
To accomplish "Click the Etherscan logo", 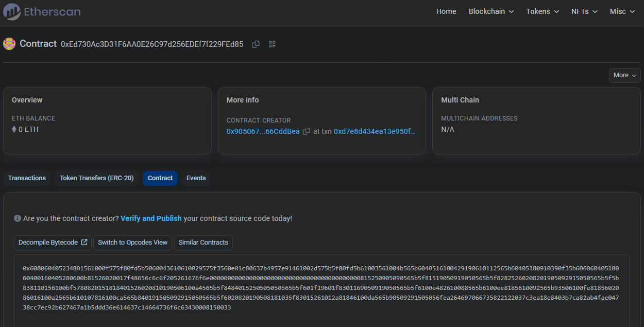I will pos(42,11).
